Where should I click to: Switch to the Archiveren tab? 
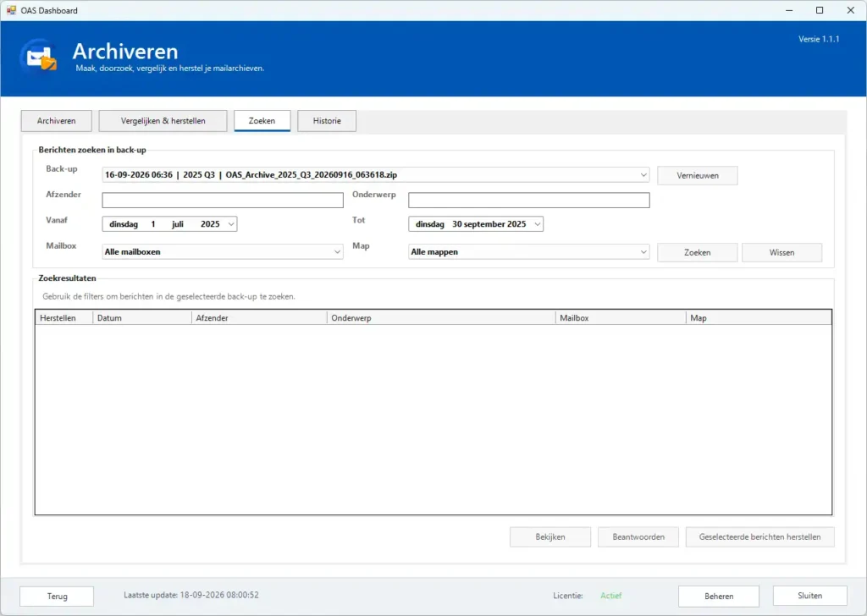point(57,121)
